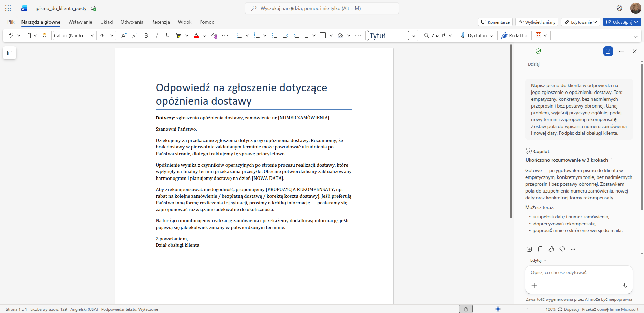
Task: Switch to Odwołania tab
Action: coord(132,22)
